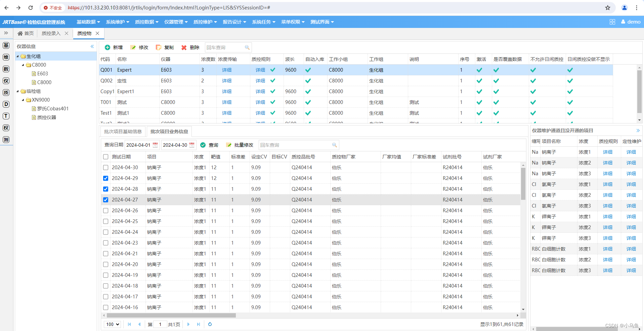644x331 pixels.
Task: Open the 数 sidebar icon
Action: pos(6,69)
